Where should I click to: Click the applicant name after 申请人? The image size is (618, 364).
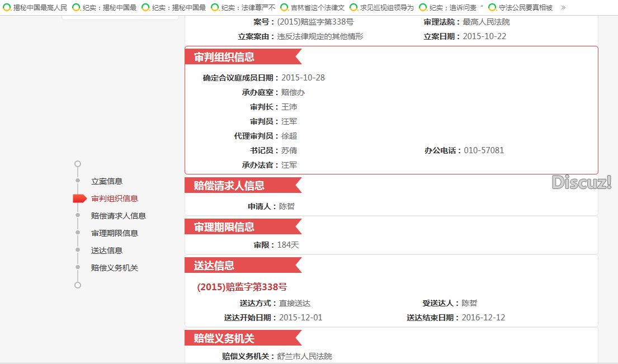pyautogui.click(x=287, y=206)
